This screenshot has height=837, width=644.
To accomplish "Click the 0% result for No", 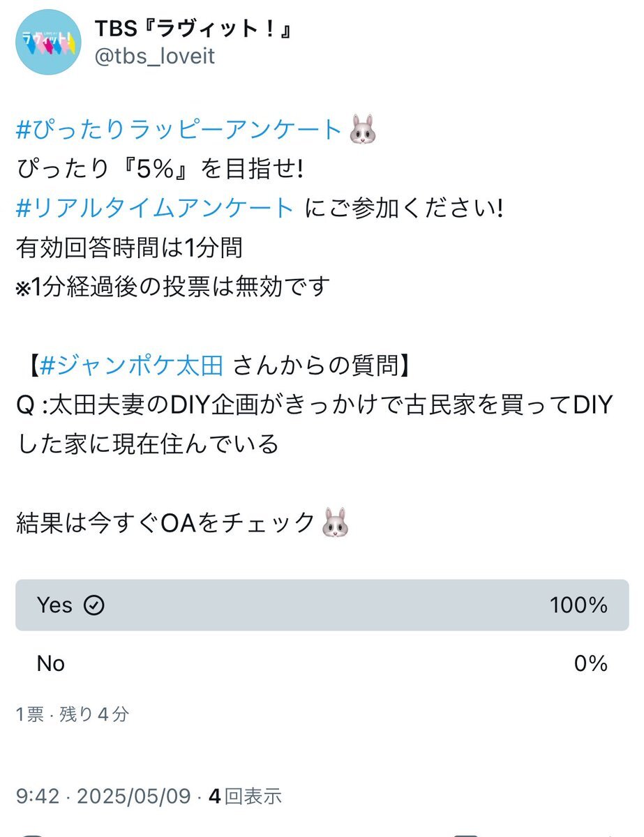I will (x=591, y=663).
